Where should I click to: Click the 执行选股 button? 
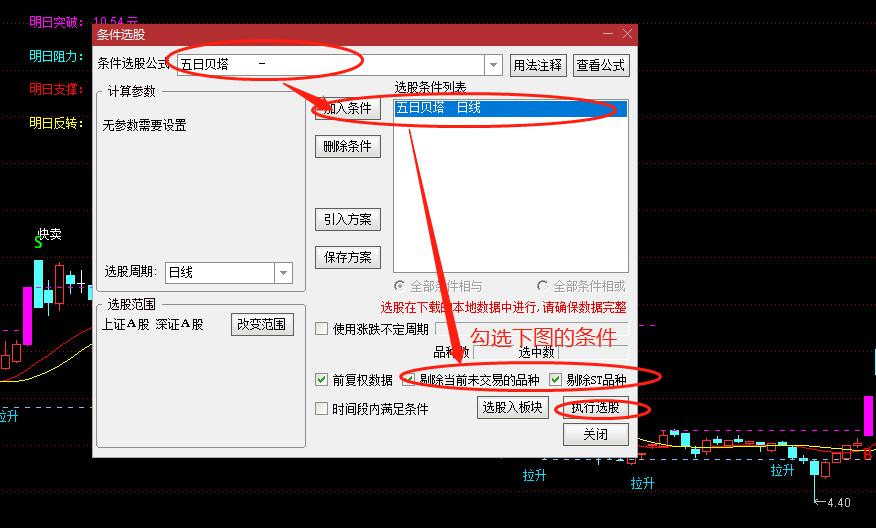596,408
